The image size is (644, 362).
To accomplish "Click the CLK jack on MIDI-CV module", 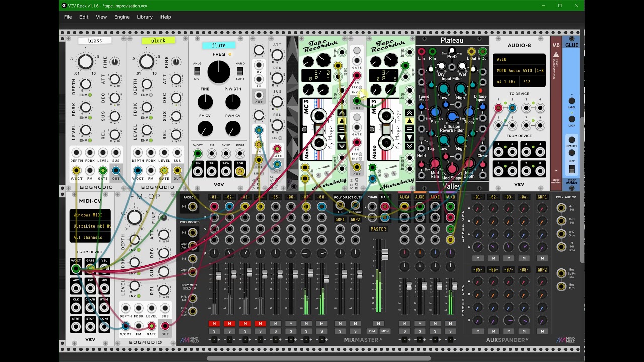I will click(x=76, y=307).
